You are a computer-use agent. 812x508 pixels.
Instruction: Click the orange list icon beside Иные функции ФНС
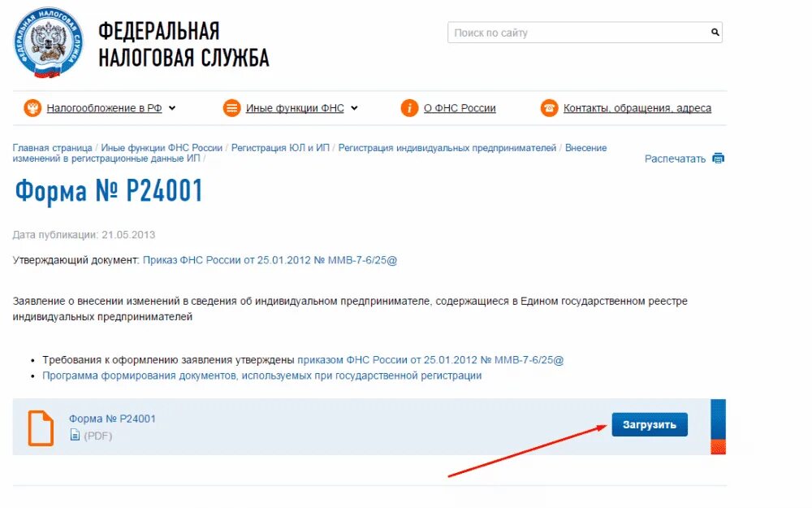click(x=231, y=108)
